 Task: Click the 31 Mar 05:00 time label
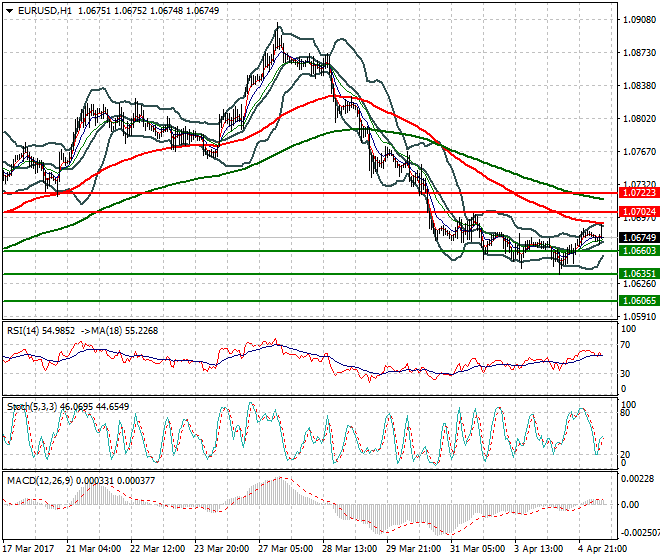pos(477,549)
